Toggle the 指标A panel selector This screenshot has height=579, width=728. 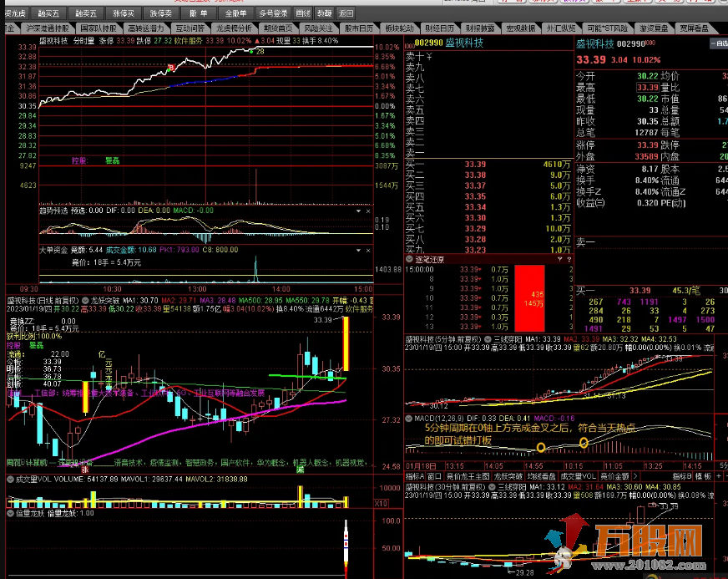coord(417,476)
